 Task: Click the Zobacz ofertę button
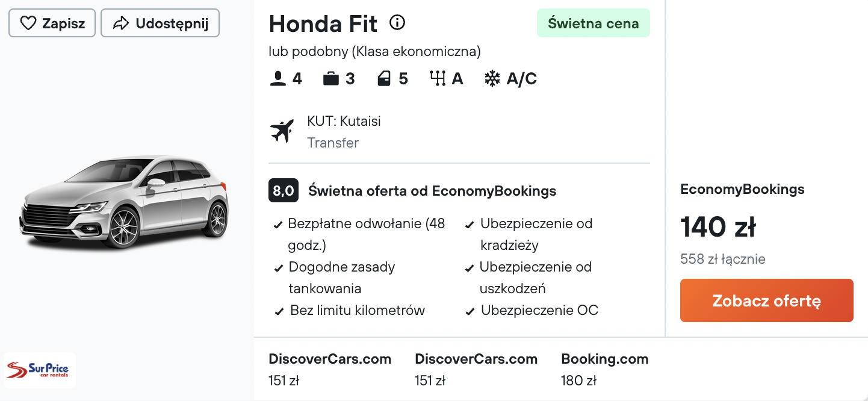pos(767,300)
